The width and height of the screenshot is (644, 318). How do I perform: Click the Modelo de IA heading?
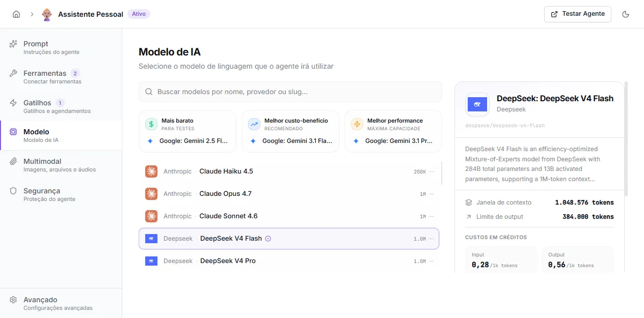170,52
